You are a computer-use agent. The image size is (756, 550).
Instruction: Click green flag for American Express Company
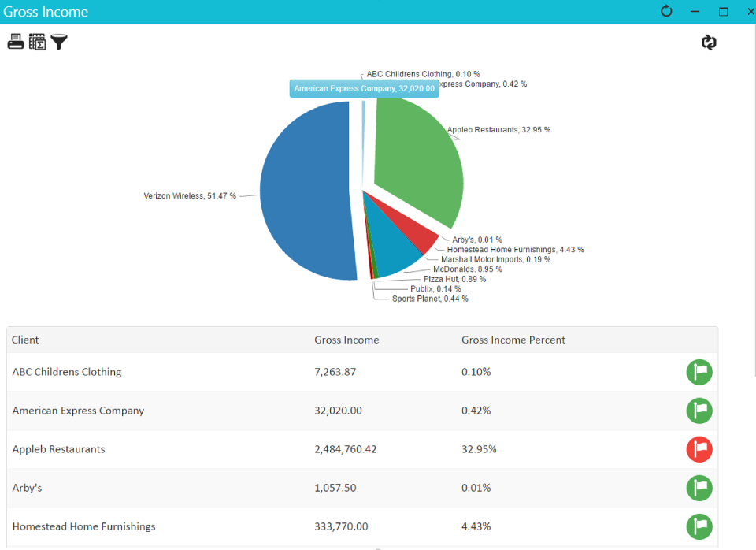coord(699,411)
